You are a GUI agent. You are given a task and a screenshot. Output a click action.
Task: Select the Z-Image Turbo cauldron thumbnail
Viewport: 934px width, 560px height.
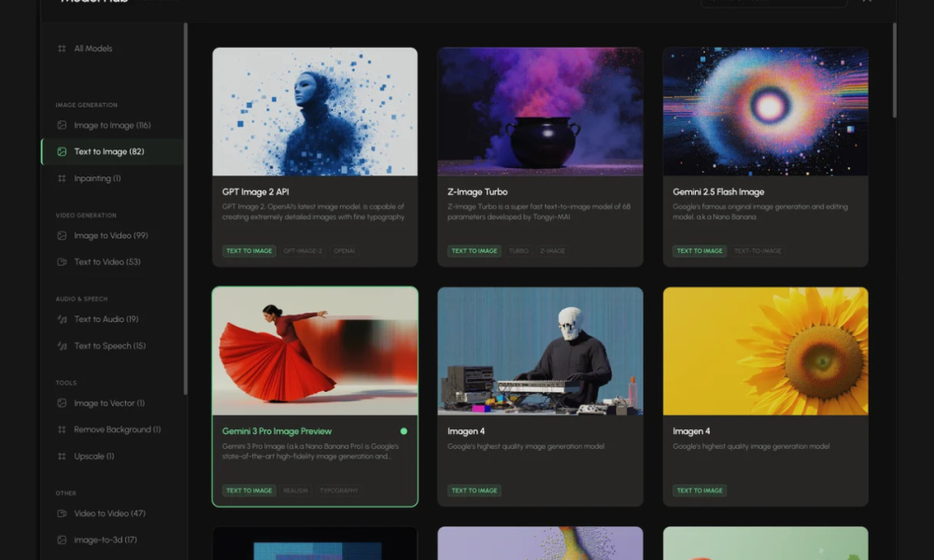(x=540, y=112)
